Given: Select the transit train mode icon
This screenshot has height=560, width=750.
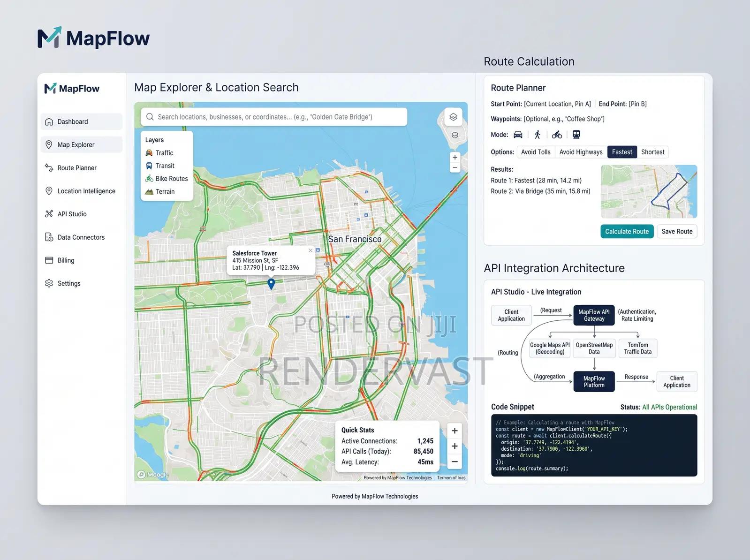Looking at the screenshot, I should (576, 135).
